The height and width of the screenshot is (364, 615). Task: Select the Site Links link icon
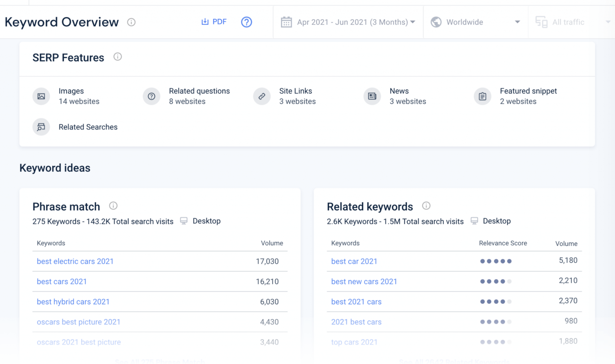click(x=262, y=96)
